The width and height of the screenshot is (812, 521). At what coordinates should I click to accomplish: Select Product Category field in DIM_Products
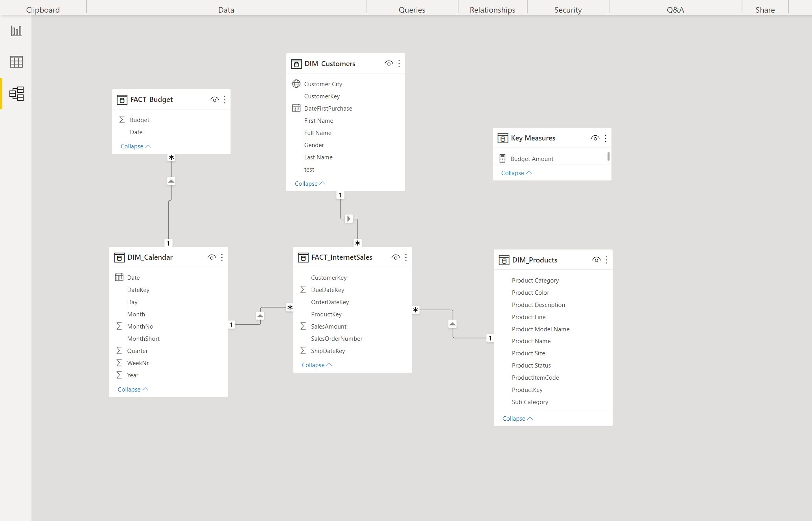535,281
